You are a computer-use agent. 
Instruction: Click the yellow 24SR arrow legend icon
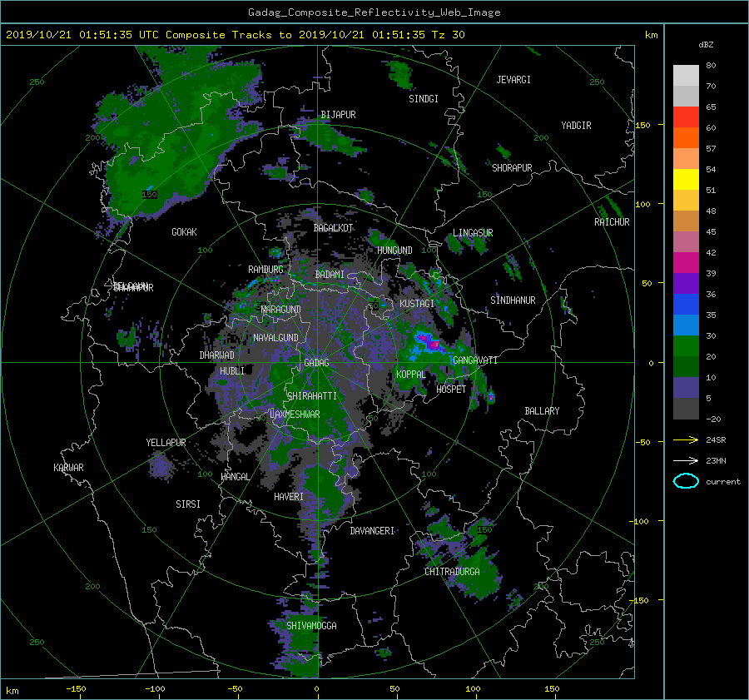point(686,439)
